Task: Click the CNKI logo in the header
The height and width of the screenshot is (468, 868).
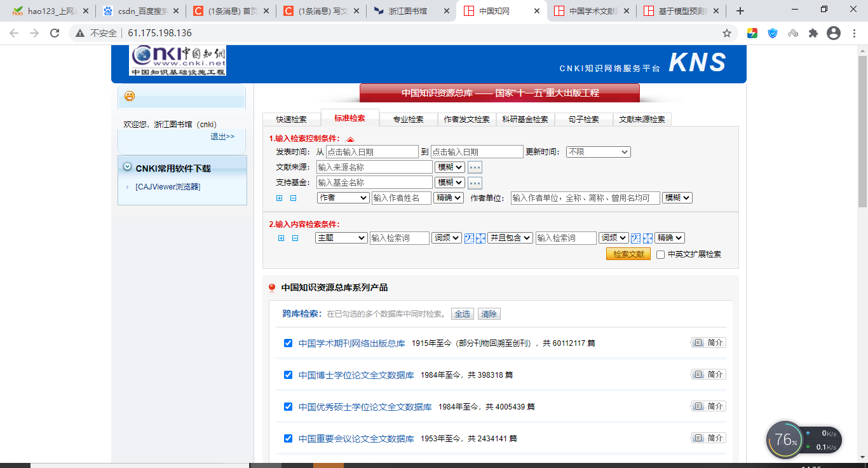Action: (178, 60)
